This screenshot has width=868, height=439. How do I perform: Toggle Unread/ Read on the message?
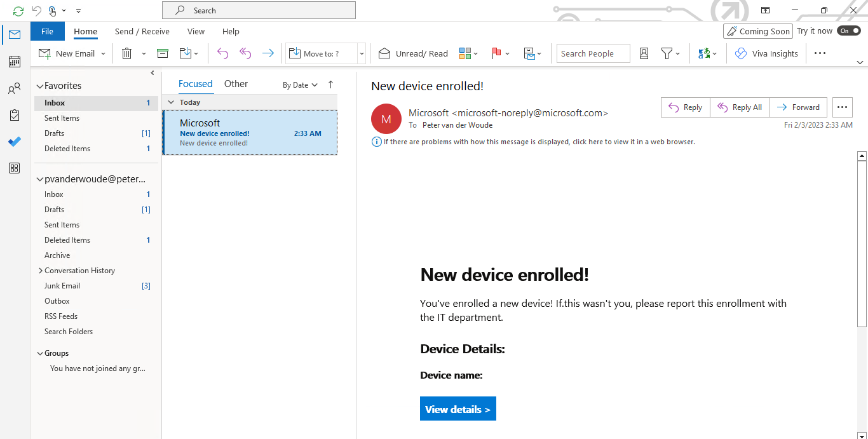(x=413, y=54)
